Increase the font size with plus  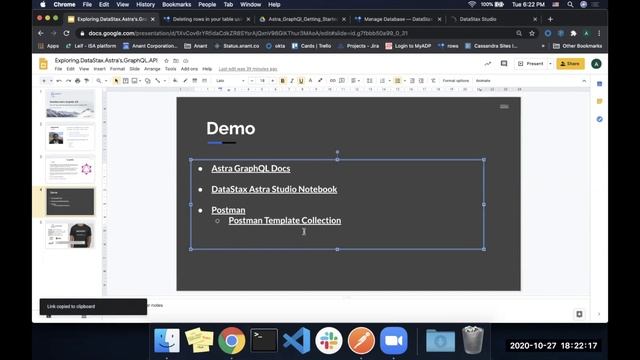[x=273, y=81]
